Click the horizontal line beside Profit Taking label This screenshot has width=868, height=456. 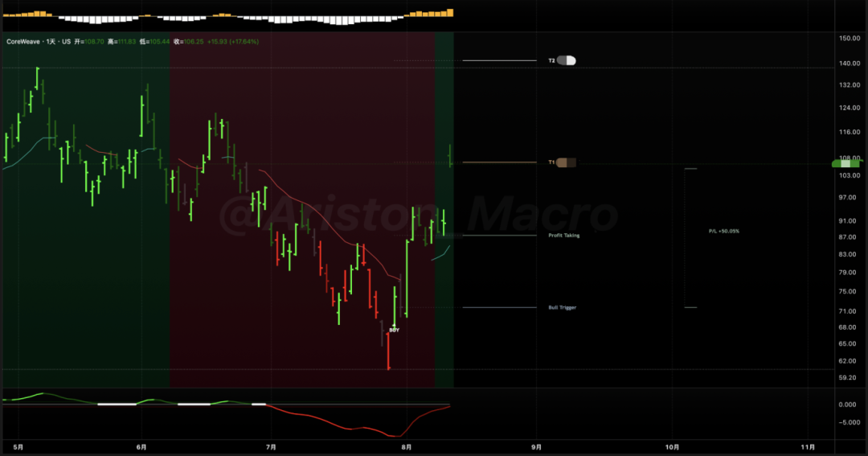[x=499, y=236]
